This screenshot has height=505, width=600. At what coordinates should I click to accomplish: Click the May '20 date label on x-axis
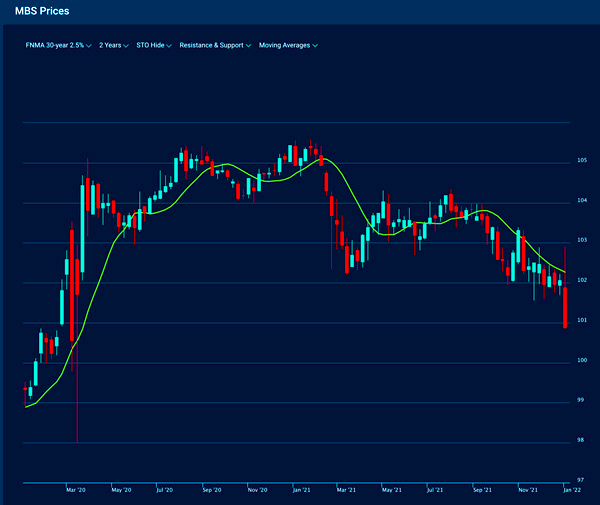pos(122,491)
